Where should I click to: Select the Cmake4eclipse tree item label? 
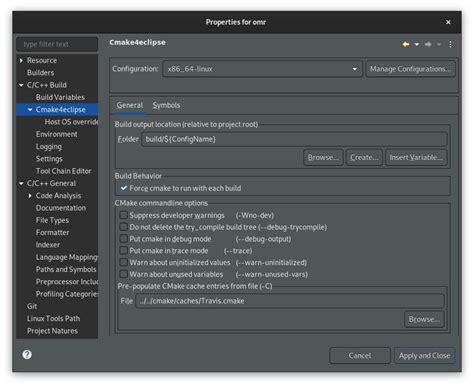[60, 110]
